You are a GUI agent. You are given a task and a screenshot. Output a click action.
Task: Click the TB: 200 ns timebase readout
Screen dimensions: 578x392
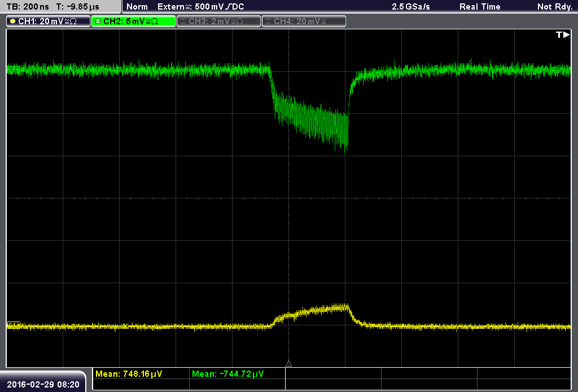point(28,7)
